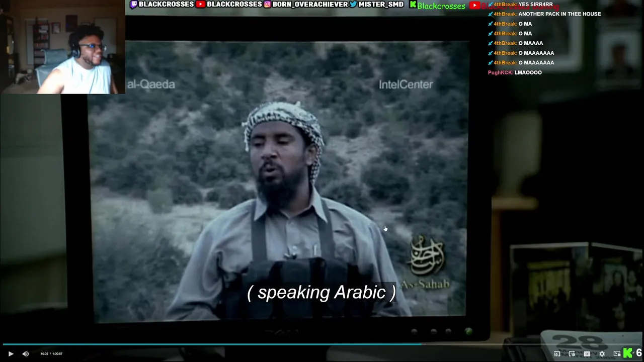Click the streamer webcam thumbnail

coord(62,47)
